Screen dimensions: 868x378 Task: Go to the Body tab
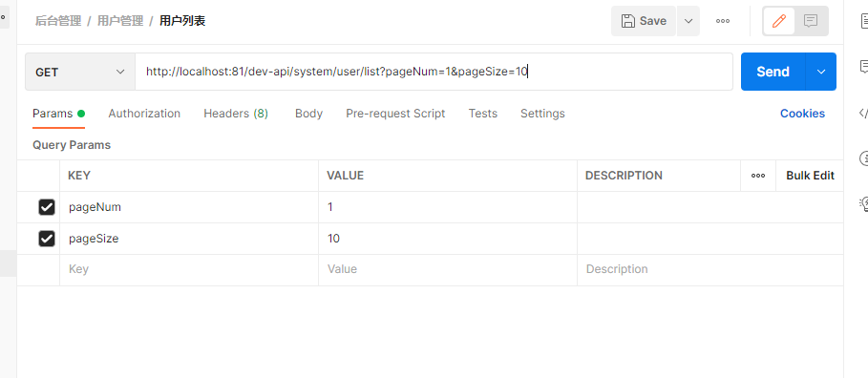tap(308, 114)
